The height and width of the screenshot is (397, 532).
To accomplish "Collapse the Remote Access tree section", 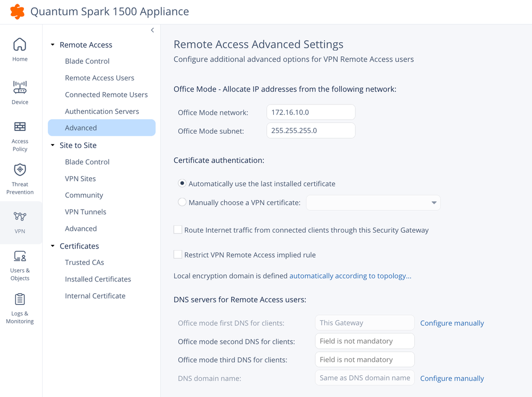I will [53, 45].
